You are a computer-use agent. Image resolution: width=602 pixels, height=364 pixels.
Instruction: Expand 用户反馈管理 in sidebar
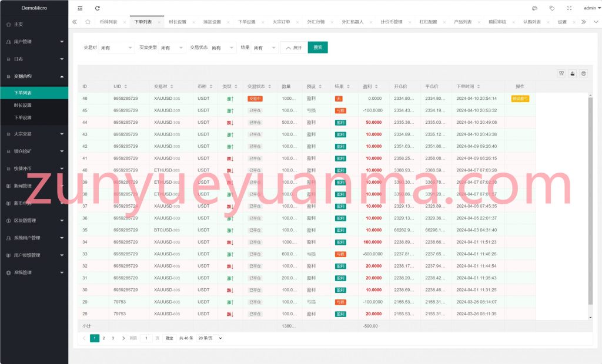point(34,255)
